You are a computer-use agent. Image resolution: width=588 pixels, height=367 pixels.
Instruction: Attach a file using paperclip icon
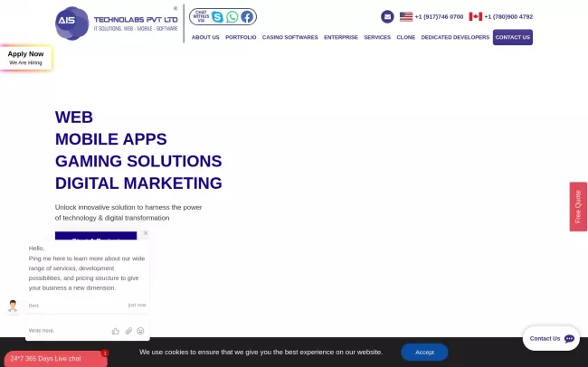point(128,331)
